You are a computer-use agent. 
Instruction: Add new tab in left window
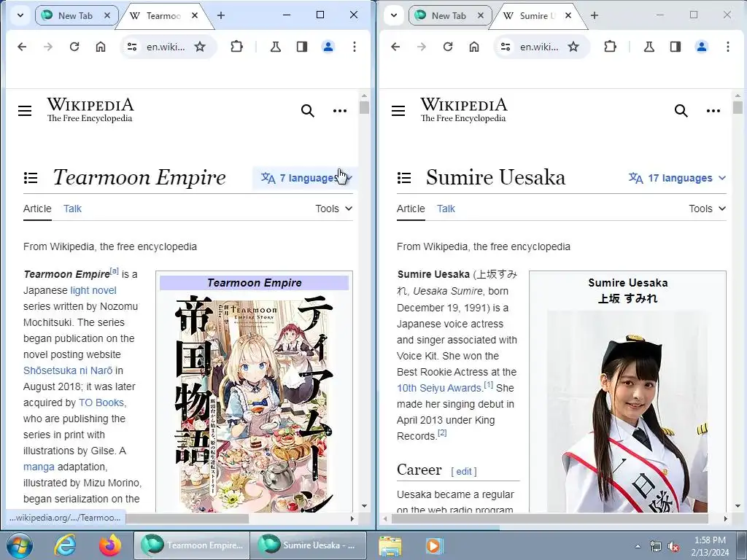coord(221,16)
